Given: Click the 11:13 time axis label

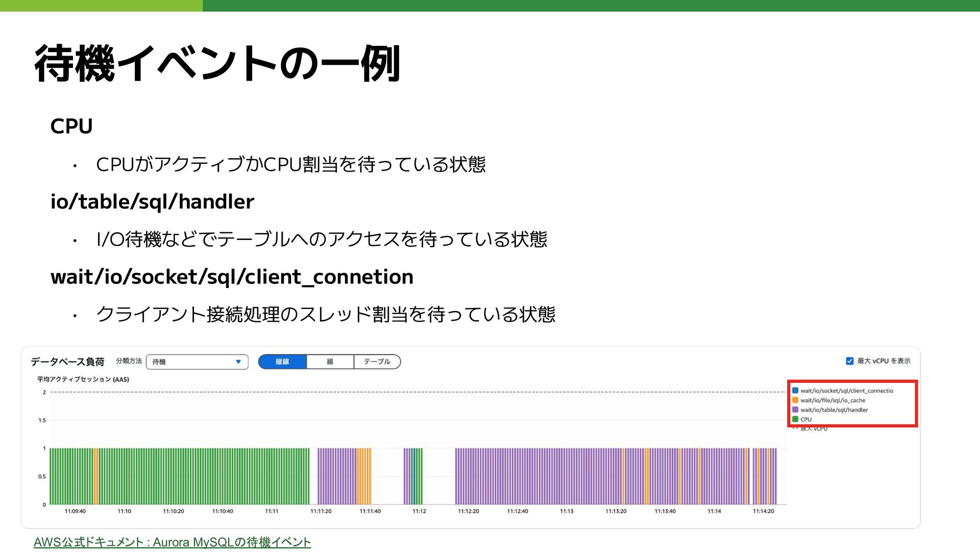Looking at the screenshot, I should [567, 511].
